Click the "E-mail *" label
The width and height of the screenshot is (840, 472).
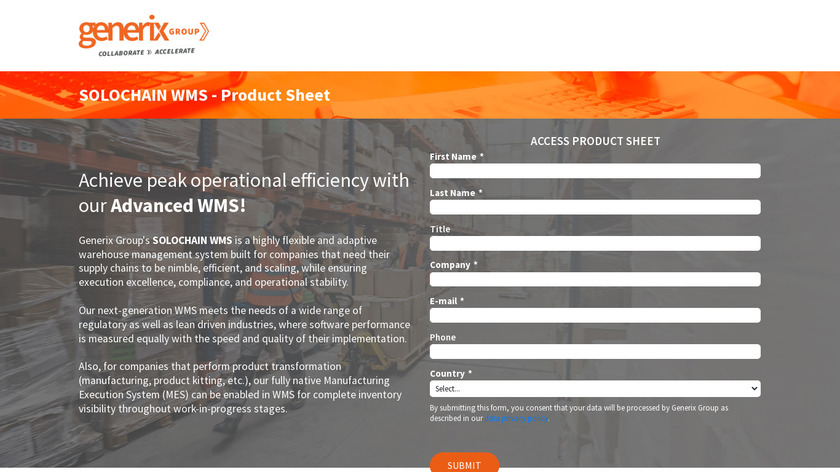point(447,301)
